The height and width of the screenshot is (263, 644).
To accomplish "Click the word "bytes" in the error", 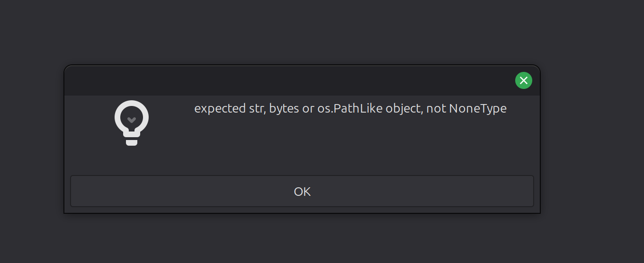I will [284, 109].
